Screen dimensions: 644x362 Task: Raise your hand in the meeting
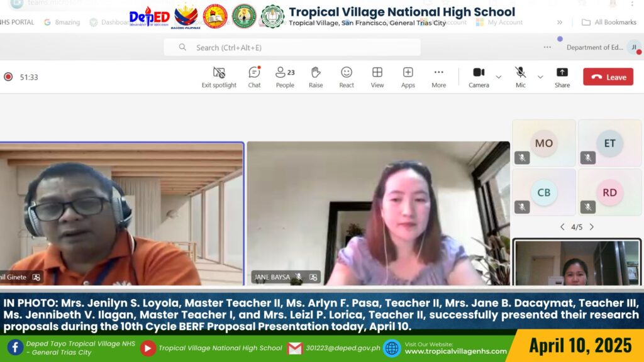pyautogui.click(x=316, y=77)
